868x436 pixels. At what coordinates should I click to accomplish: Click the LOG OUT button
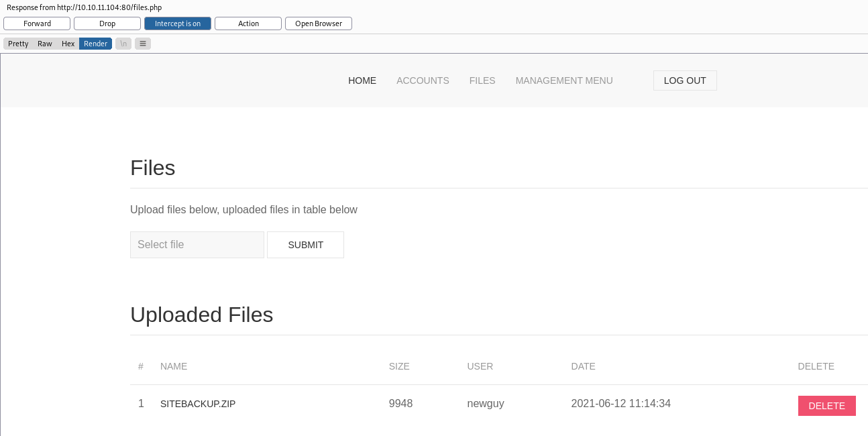click(685, 80)
